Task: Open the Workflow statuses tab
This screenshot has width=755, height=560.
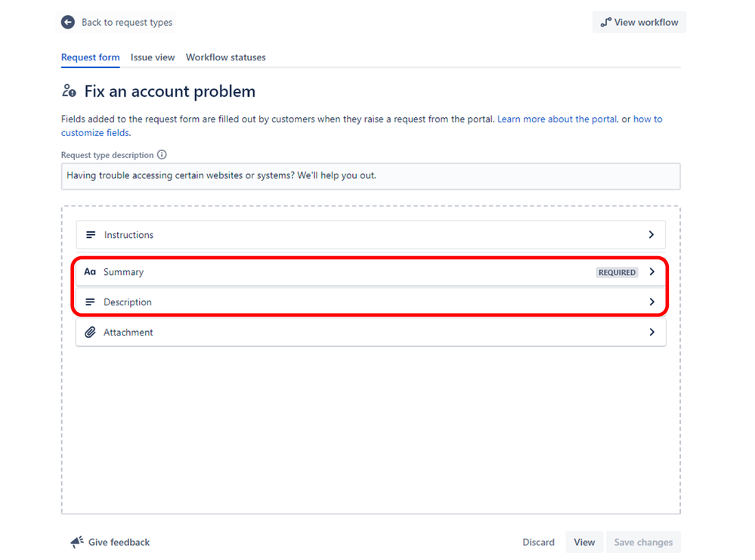Action: (x=226, y=57)
